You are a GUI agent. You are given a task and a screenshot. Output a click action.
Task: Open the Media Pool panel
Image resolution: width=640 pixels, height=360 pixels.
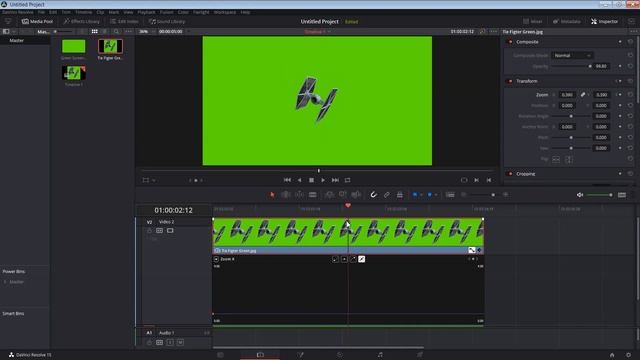tap(37, 21)
